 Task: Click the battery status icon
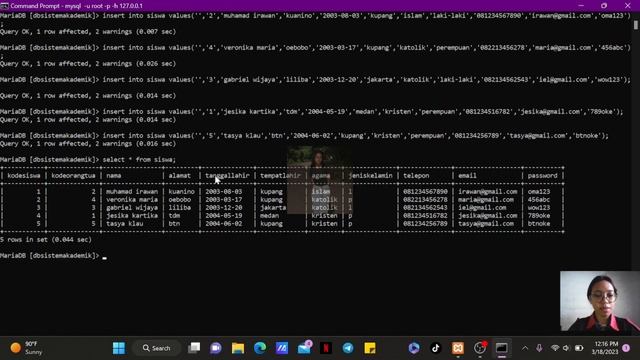point(579,348)
